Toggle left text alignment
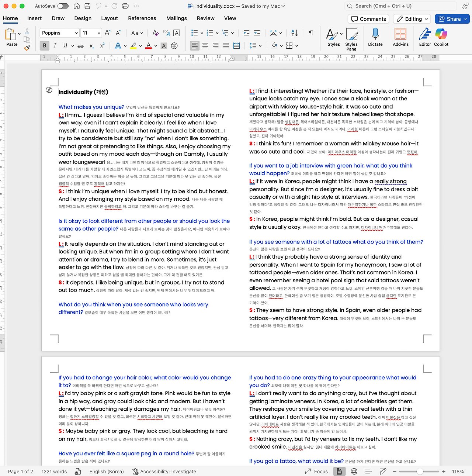The image size is (472, 476). point(194,46)
